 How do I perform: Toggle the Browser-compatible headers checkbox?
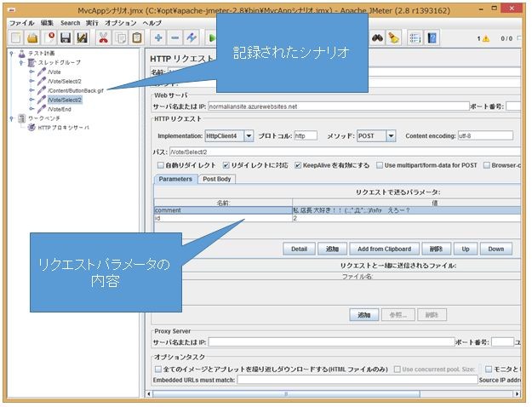(487, 165)
